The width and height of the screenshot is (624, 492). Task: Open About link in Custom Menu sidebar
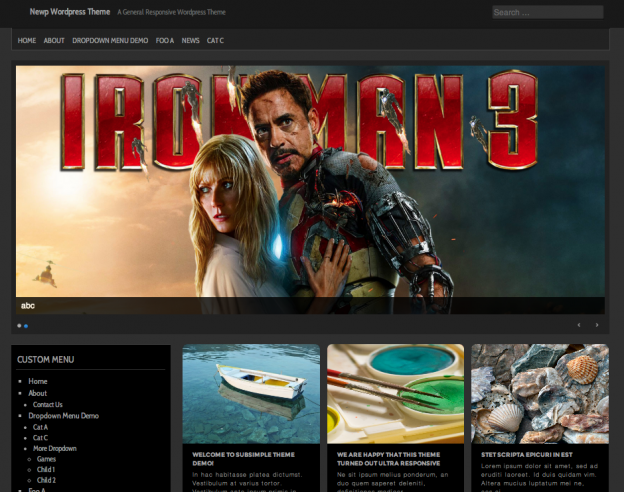[x=37, y=393]
